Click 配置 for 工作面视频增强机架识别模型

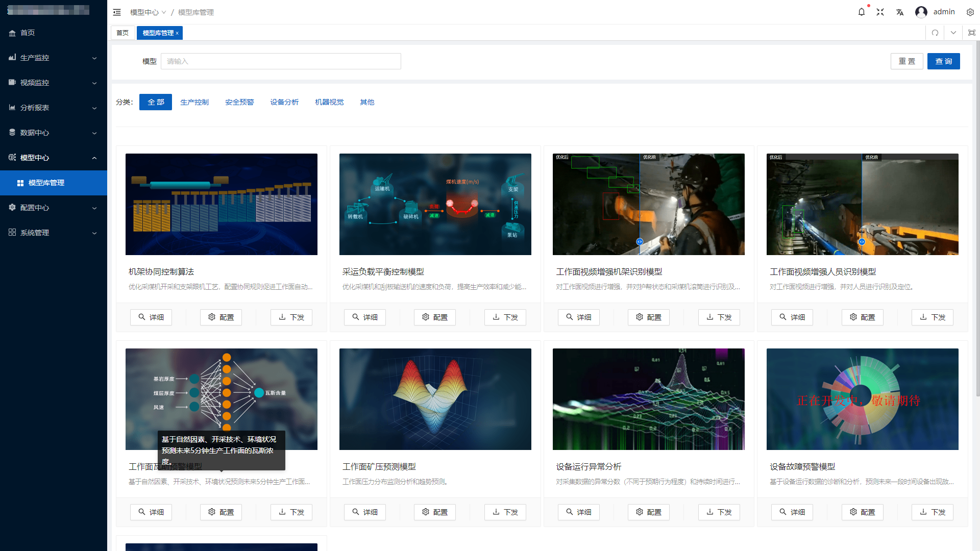coord(649,317)
